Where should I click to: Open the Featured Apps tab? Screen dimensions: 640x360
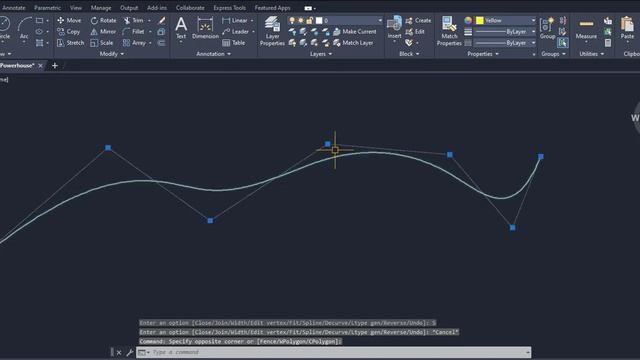click(x=272, y=8)
